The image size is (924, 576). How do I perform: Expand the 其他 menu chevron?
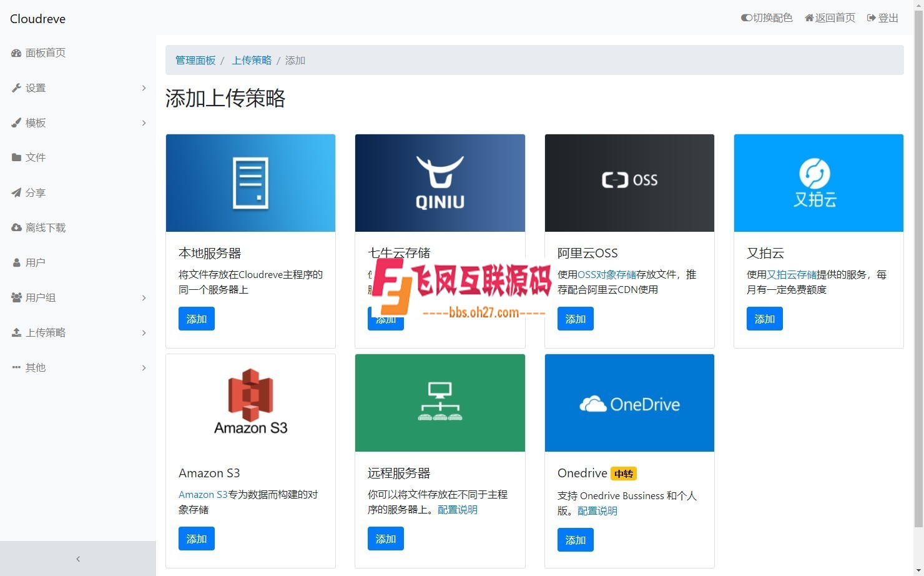coord(144,368)
